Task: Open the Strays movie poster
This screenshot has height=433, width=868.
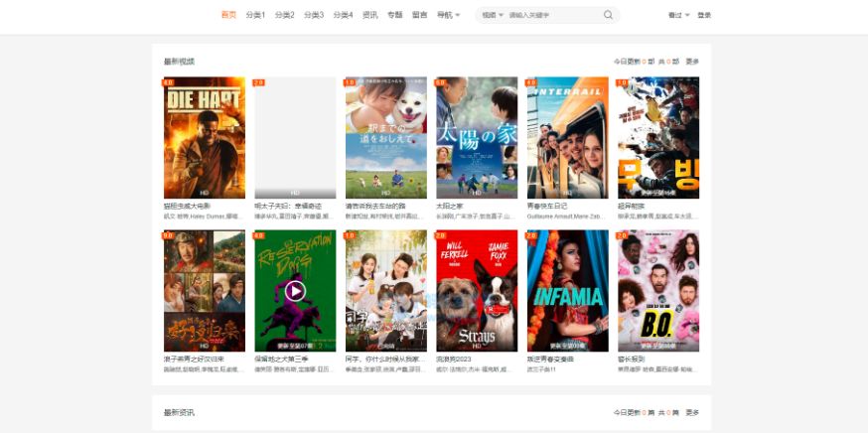Action: [x=477, y=291]
